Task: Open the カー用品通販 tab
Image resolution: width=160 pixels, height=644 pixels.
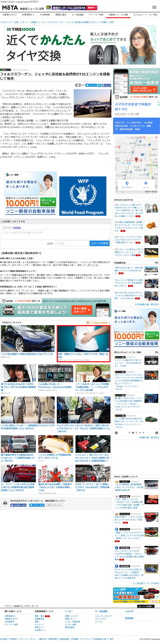Action: [x=78, y=15]
